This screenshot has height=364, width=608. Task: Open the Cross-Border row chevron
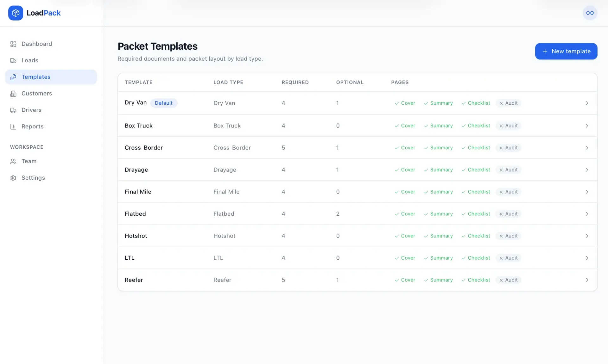pos(587,148)
